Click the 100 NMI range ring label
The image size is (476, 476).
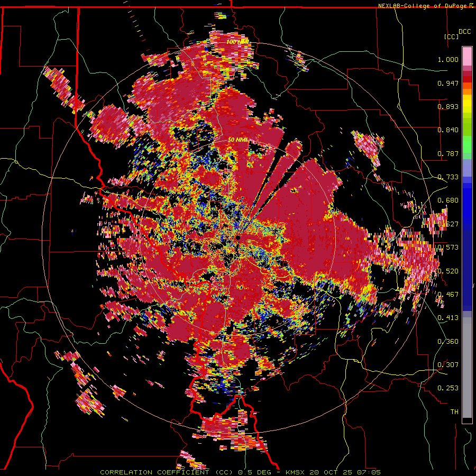[x=237, y=42]
